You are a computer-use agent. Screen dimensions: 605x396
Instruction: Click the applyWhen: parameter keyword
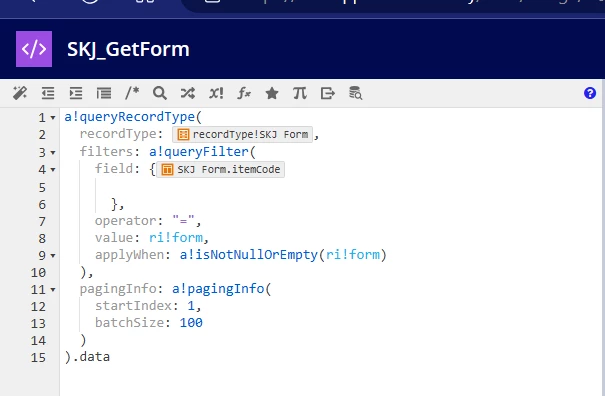pos(133,255)
